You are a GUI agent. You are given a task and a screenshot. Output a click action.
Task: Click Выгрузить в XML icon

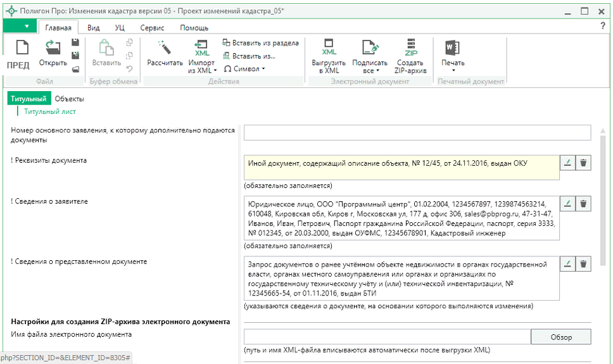tap(329, 47)
